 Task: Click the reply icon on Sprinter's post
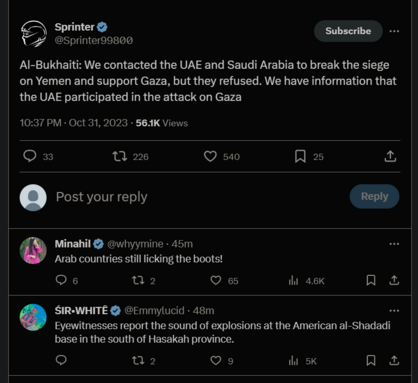[30, 156]
